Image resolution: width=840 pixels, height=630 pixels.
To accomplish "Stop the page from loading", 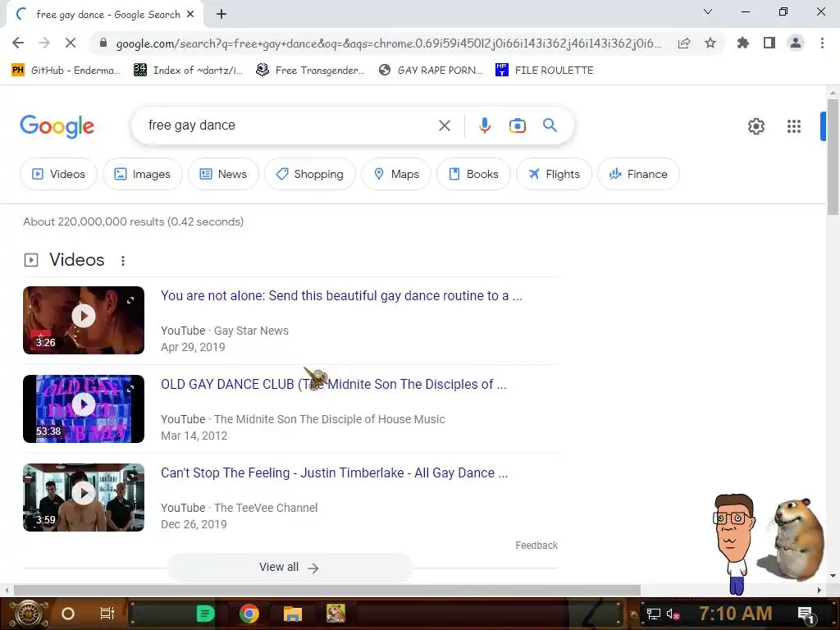I will [71, 43].
